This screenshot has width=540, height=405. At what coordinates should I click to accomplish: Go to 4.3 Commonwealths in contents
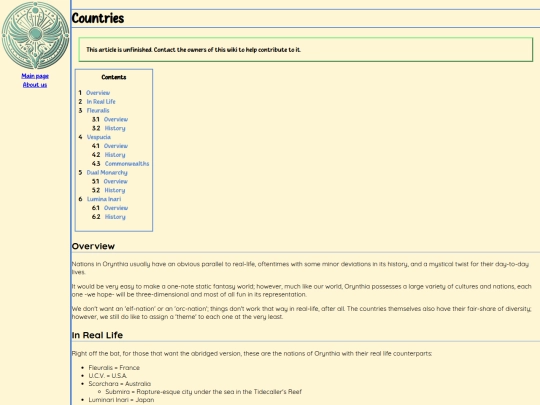click(127, 164)
